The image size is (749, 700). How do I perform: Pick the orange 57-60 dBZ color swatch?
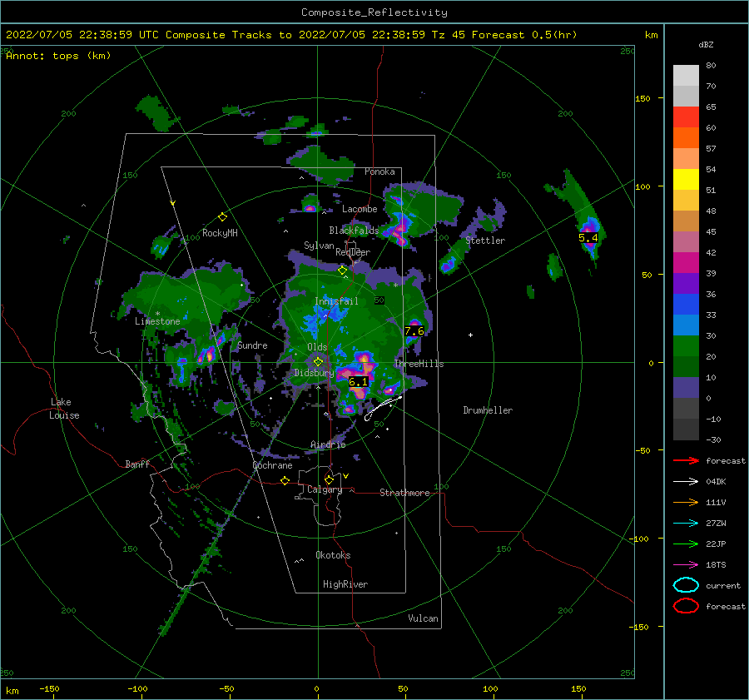686,138
